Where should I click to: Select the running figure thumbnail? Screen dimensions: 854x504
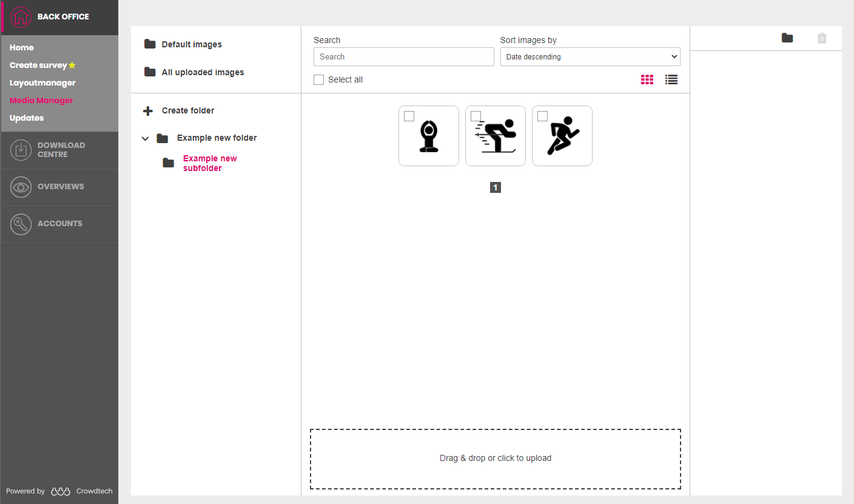[x=562, y=136]
